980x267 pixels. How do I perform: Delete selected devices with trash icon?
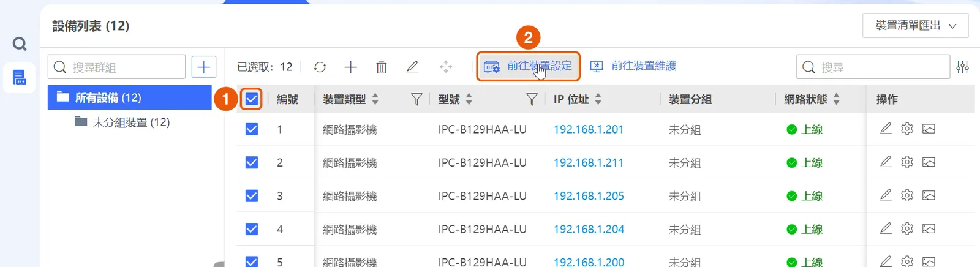(x=381, y=67)
